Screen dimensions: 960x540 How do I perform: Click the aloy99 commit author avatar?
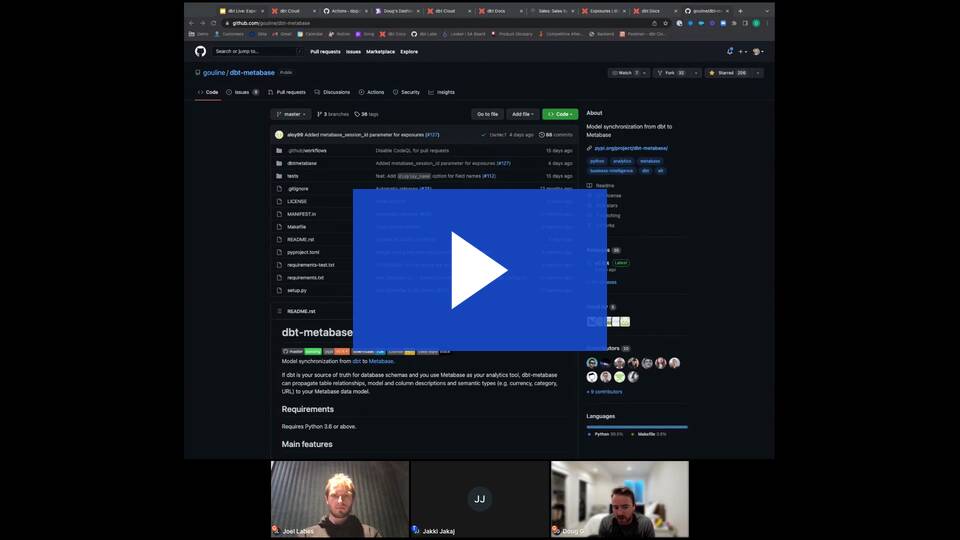[279, 135]
